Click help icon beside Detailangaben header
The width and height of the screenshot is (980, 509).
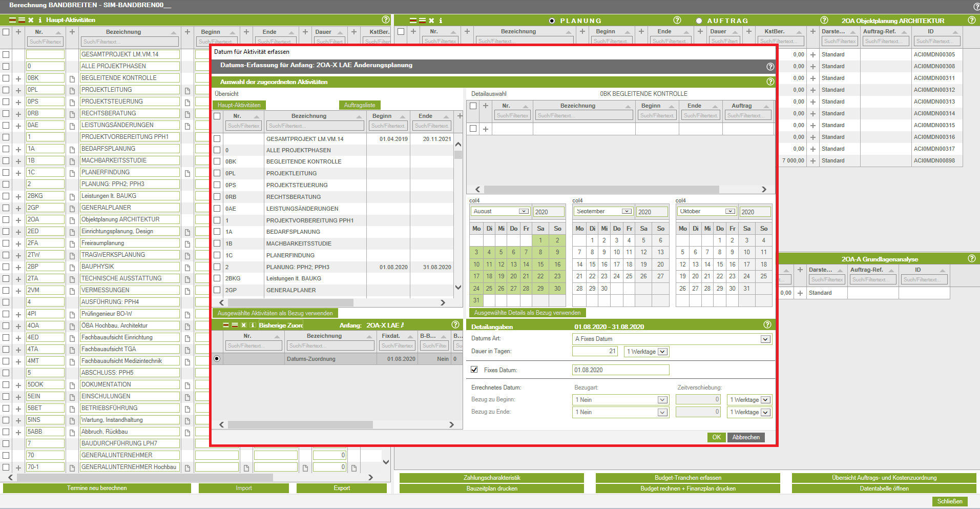pos(767,324)
